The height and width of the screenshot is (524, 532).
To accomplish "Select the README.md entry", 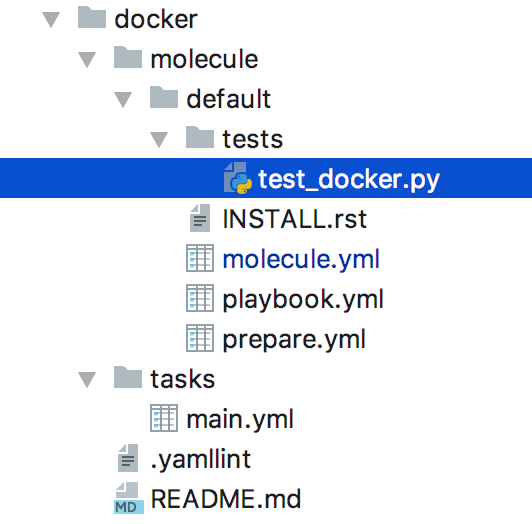I will point(226,499).
